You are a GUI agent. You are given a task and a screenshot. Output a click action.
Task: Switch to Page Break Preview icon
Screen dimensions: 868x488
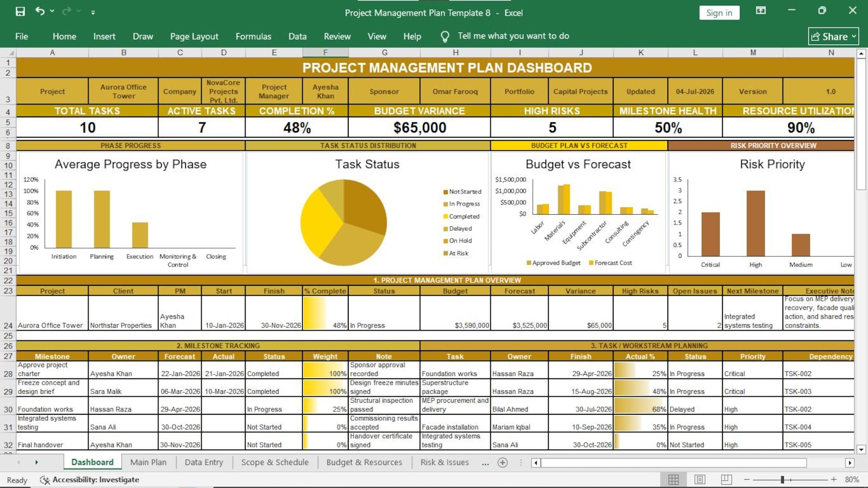[x=726, y=479]
